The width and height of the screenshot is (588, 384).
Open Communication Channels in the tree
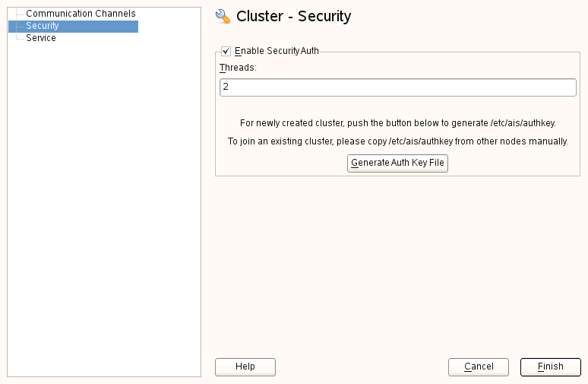[81, 14]
